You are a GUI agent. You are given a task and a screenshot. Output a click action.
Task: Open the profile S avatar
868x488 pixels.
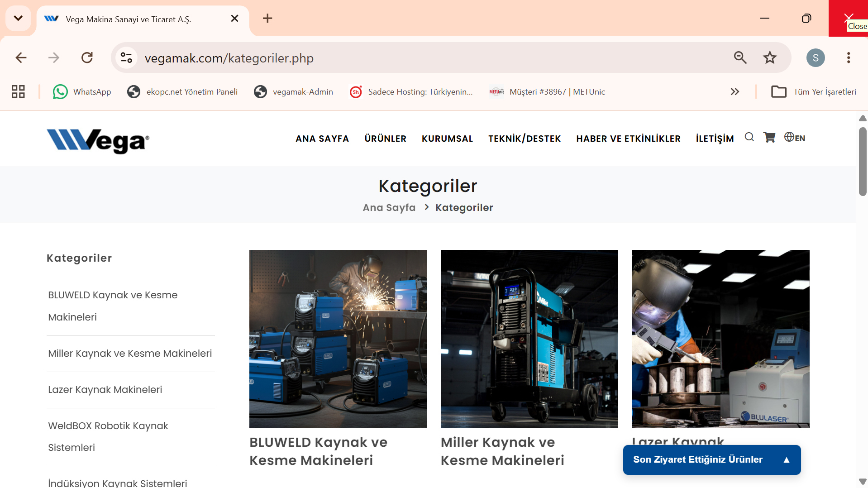816,58
